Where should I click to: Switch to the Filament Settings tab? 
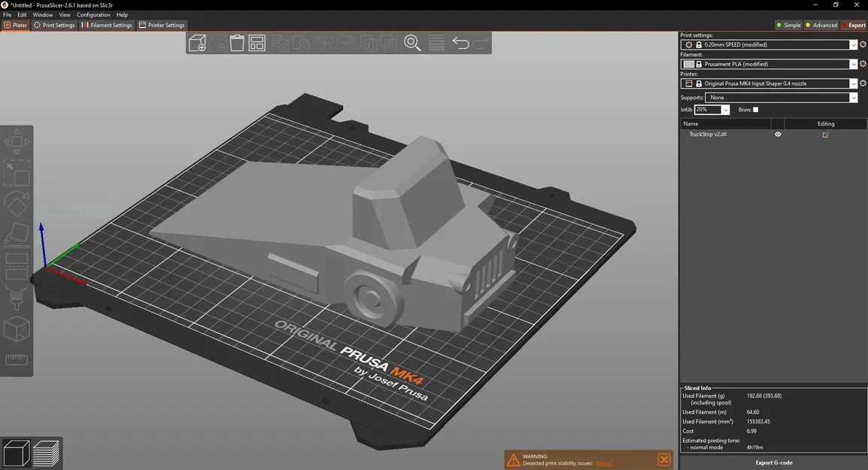[107, 25]
